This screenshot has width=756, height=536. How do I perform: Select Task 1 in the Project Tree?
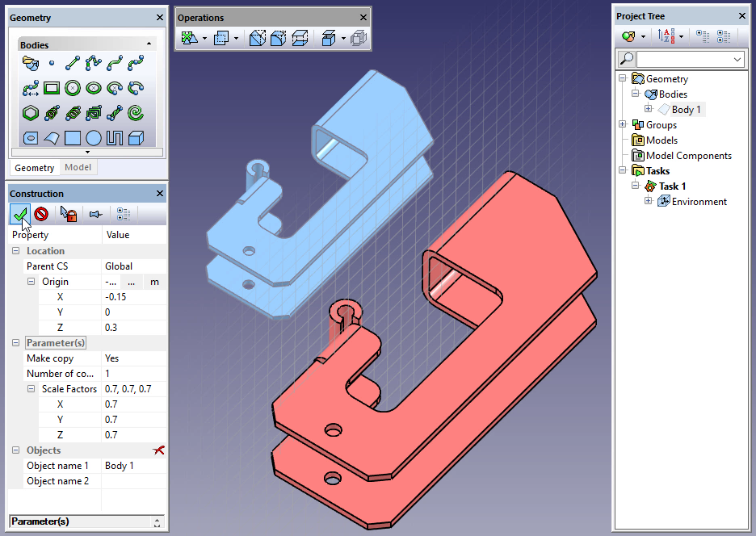coord(672,186)
